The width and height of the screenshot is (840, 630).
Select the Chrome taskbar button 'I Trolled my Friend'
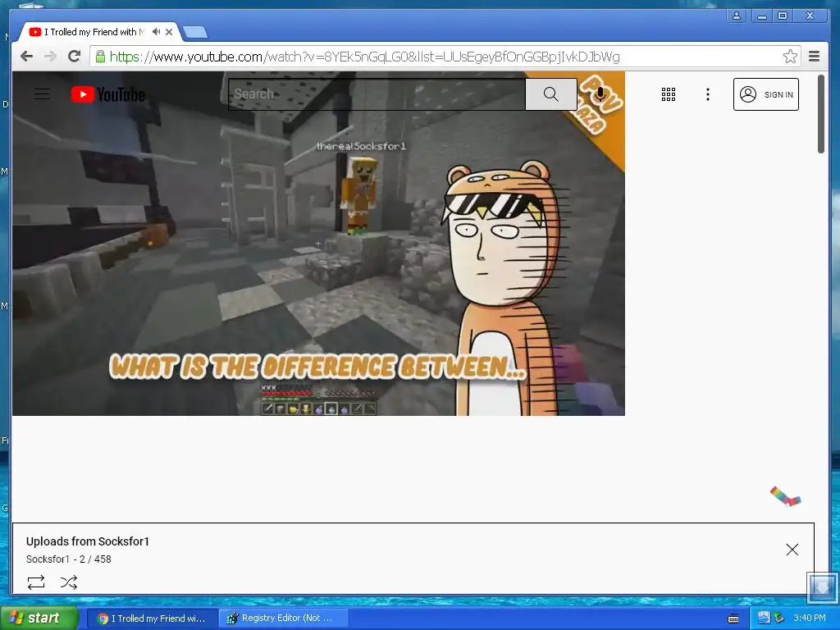pyautogui.click(x=152, y=619)
